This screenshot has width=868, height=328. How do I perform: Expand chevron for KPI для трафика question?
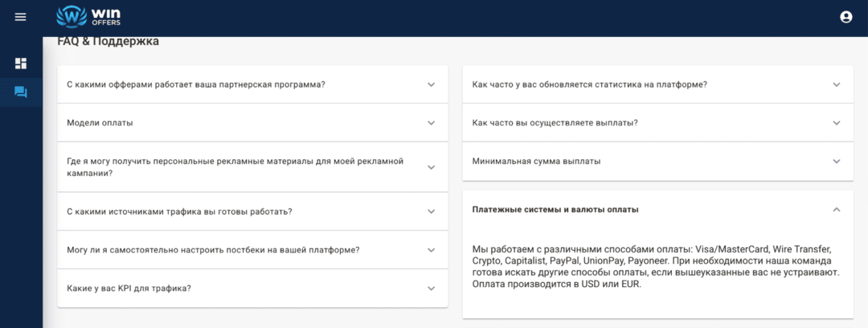(x=432, y=288)
